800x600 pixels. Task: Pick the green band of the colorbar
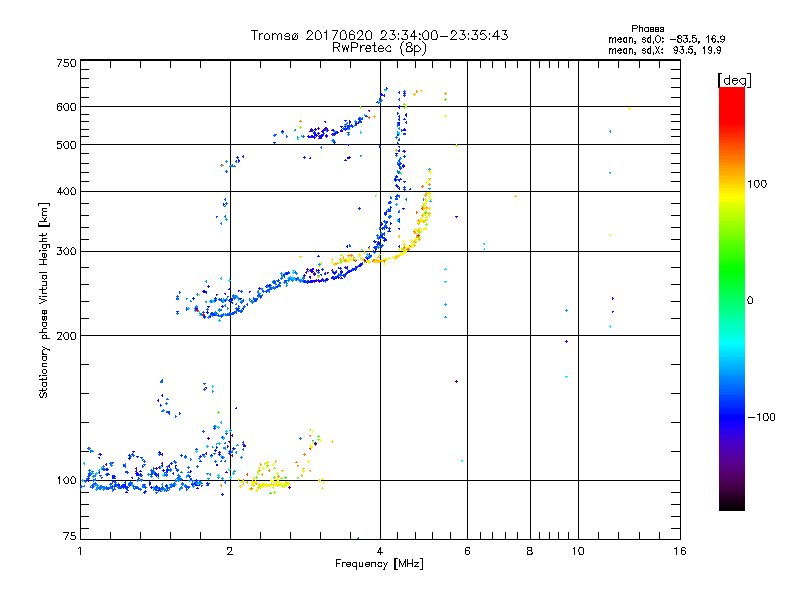coord(731,290)
